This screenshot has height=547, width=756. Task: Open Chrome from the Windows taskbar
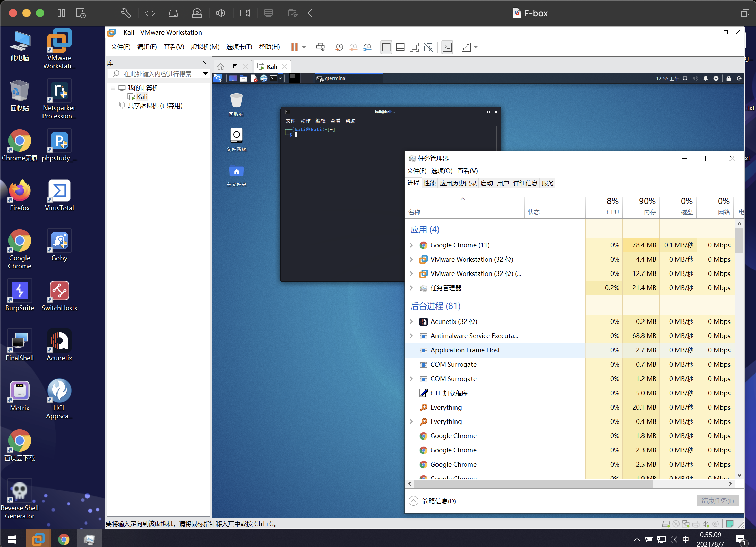64,539
